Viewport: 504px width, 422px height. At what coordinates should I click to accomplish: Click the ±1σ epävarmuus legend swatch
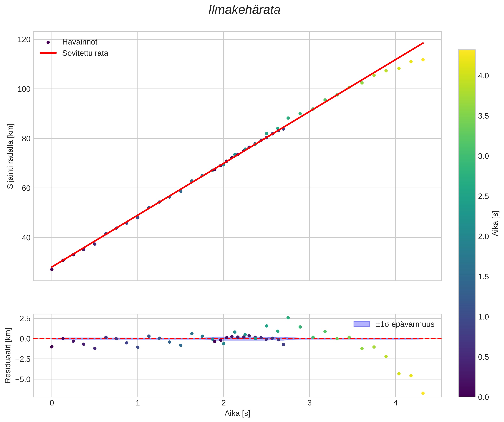click(x=362, y=324)
